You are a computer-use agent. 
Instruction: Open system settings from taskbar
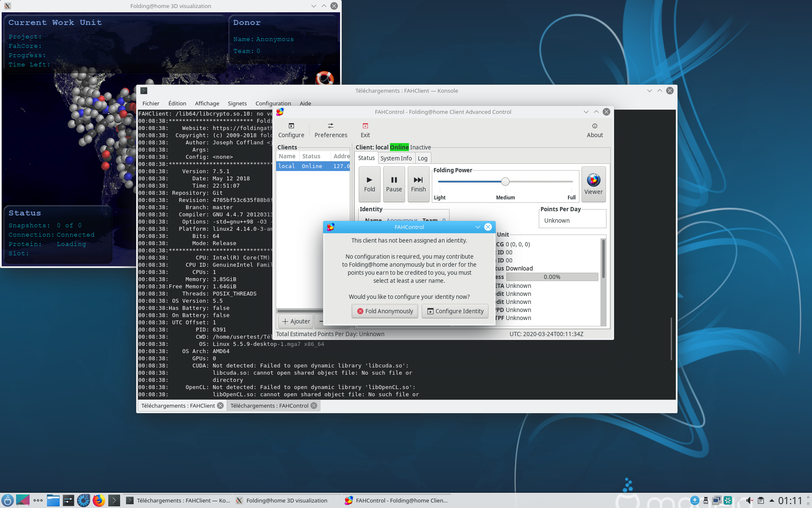click(69, 500)
